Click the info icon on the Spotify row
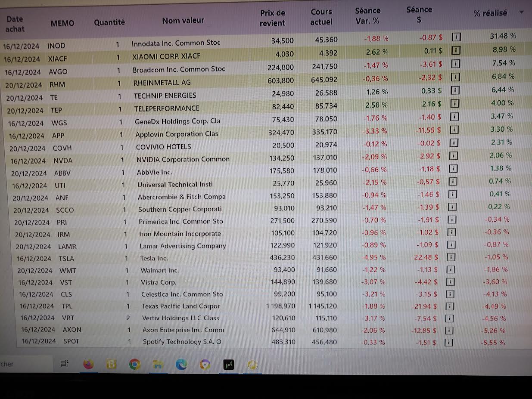 tap(448, 343)
